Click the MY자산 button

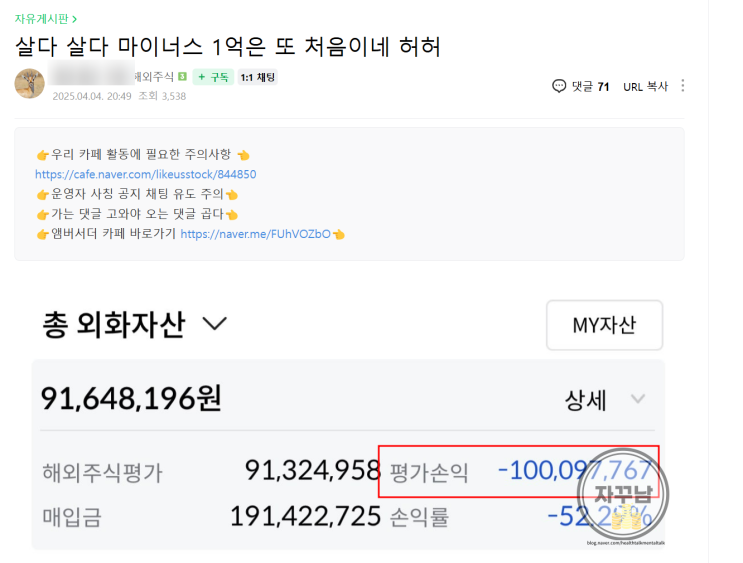click(x=604, y=325)
